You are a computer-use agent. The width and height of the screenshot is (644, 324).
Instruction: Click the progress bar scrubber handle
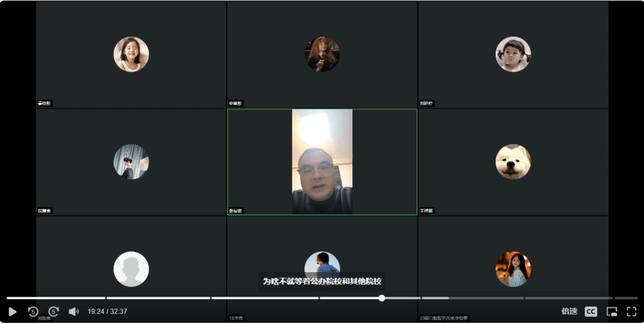click(382, 298)
